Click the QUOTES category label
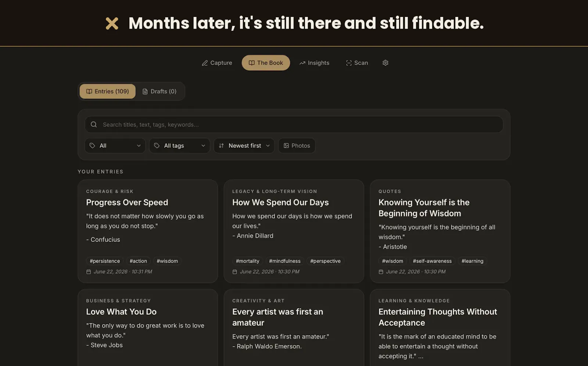The image size is (588, 366). (x=390, y=191)
